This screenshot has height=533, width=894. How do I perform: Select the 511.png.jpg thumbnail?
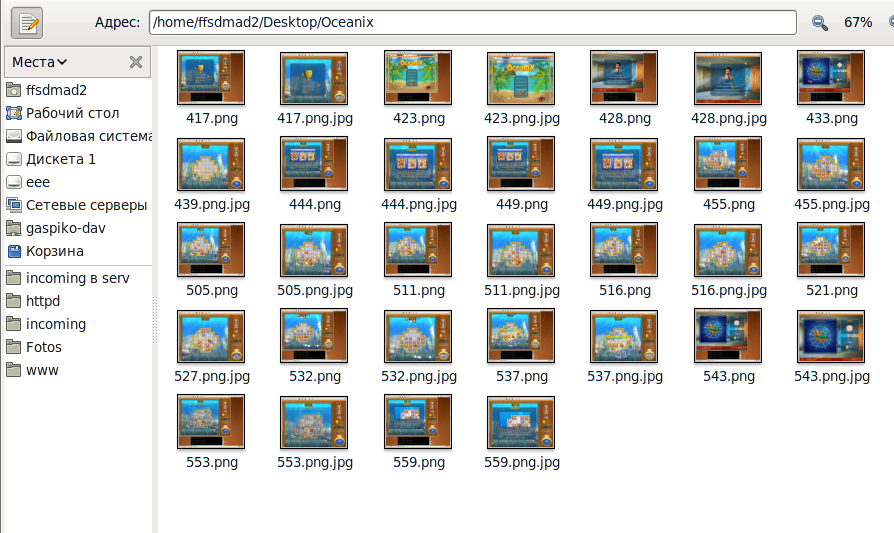[521, 250]
